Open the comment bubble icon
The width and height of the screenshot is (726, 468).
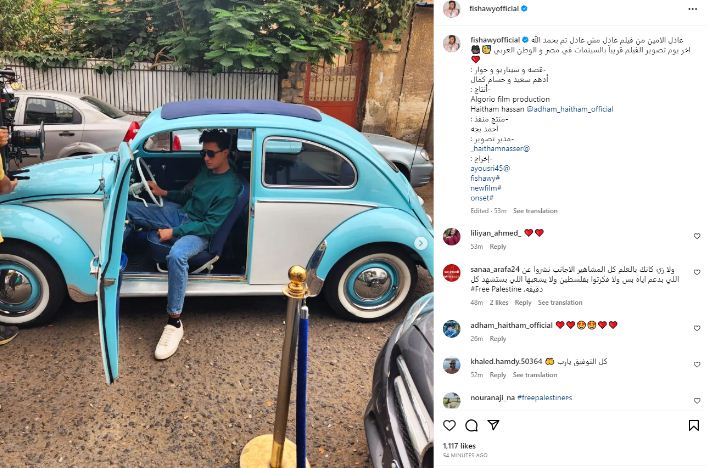point(471,425)
